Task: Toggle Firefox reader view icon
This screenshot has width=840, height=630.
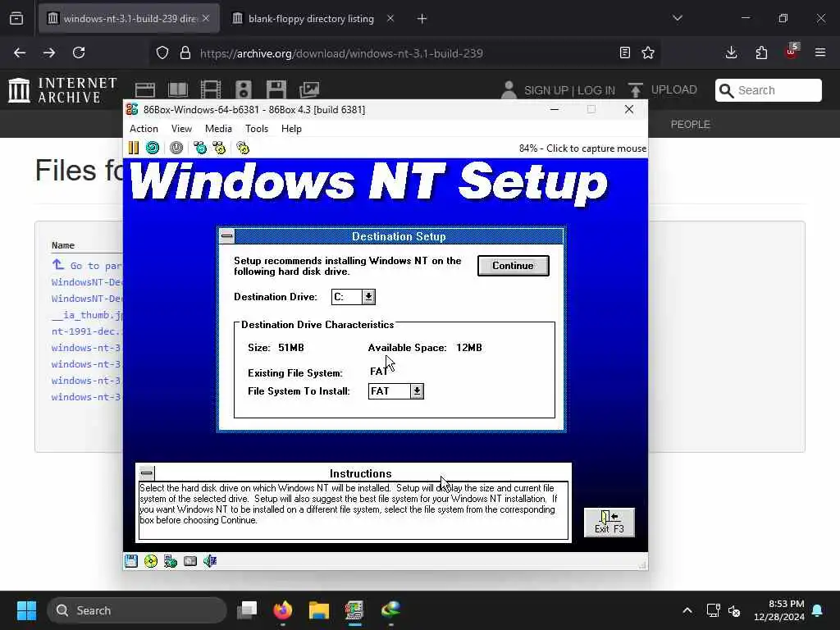Action: pos(624,52)
